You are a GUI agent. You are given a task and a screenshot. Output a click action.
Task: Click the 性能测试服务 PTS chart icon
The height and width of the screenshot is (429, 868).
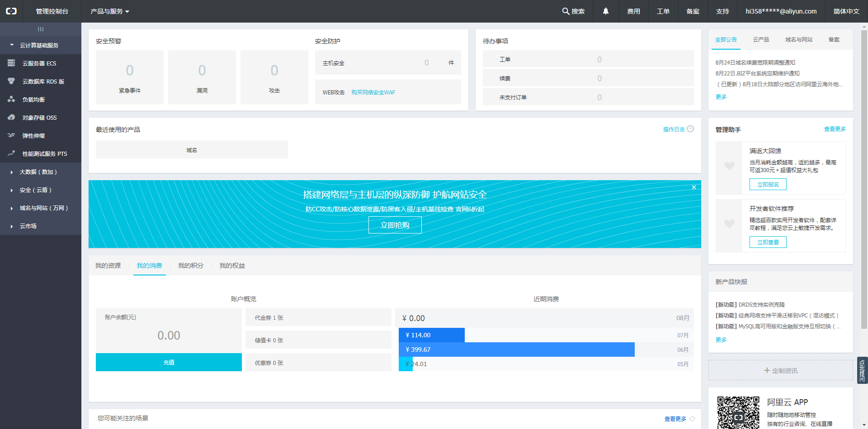point(11,154)
